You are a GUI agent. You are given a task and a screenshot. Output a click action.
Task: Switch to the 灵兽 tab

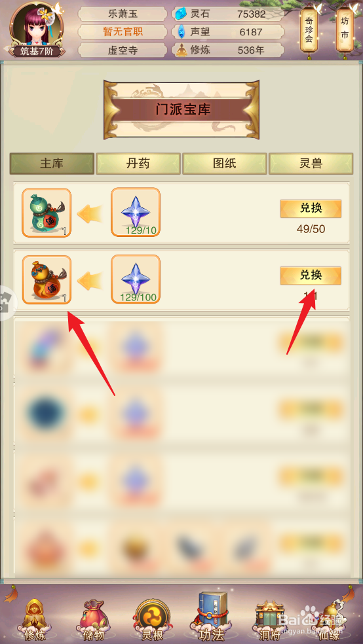[311, 164]
